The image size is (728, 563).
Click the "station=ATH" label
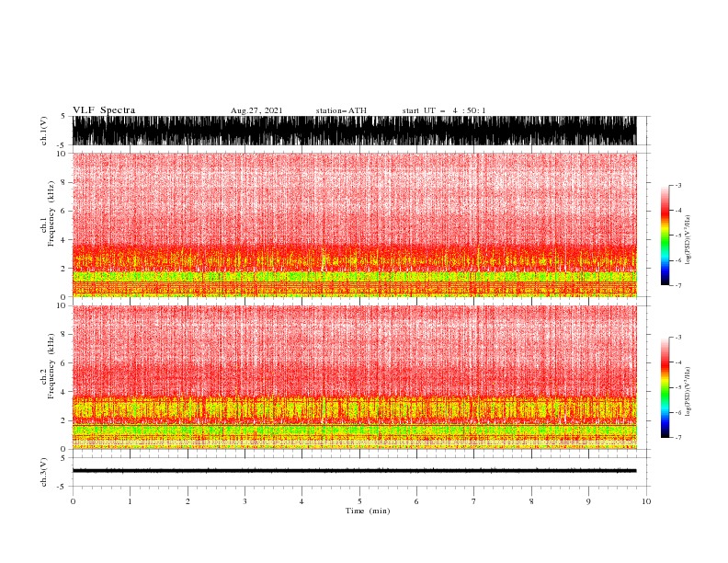pyautogui.click(x=341, y=110)
